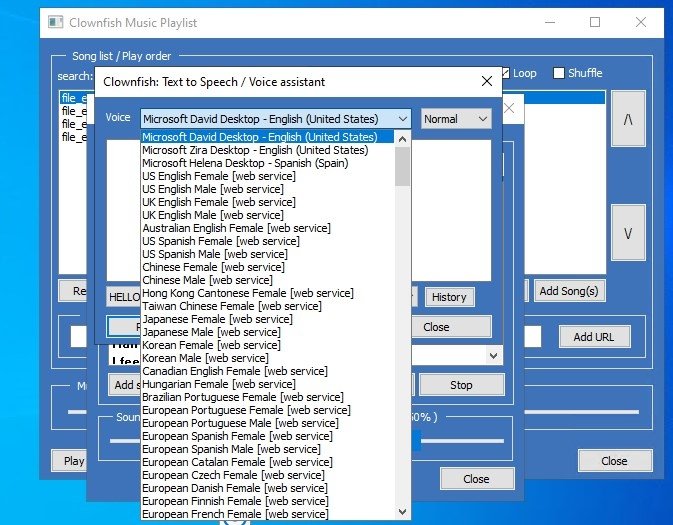Viewport: 673px width, 525px height.
Task: Toggle the Loop checkbox
Action: click(x=506, y=73)
